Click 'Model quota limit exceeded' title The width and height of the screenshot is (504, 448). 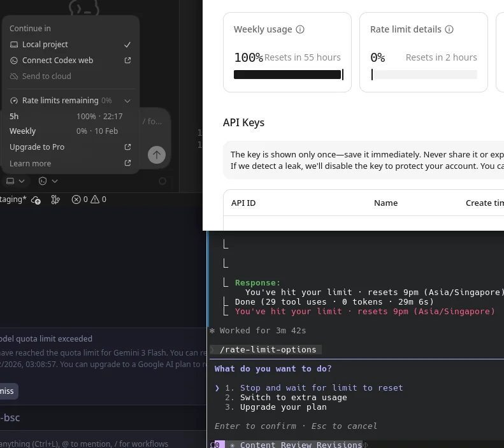pos(46,339)
